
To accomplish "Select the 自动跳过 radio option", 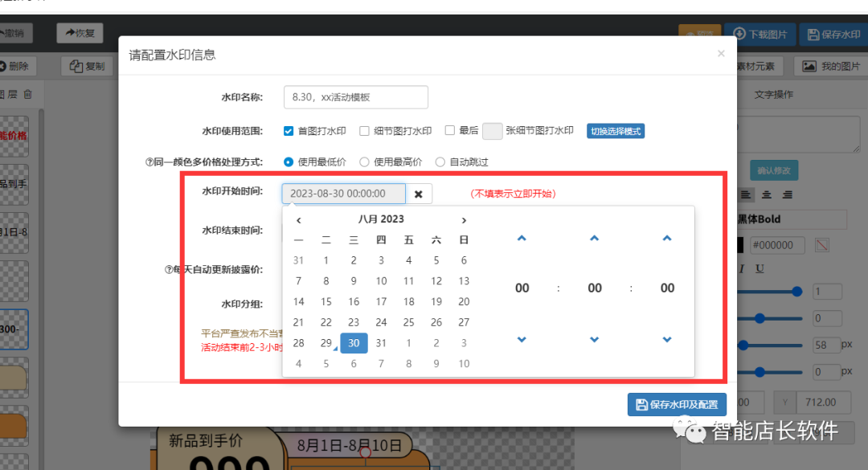I will [440, 162].
